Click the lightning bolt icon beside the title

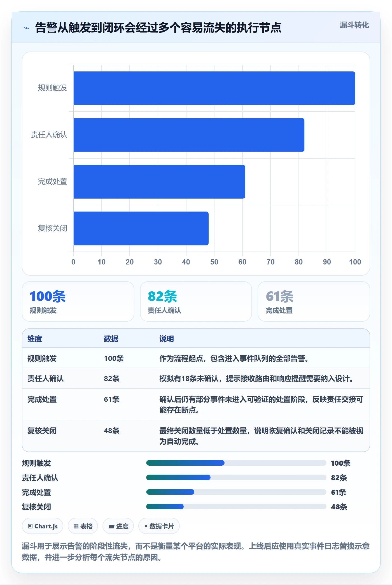click(x=26, y=28)
